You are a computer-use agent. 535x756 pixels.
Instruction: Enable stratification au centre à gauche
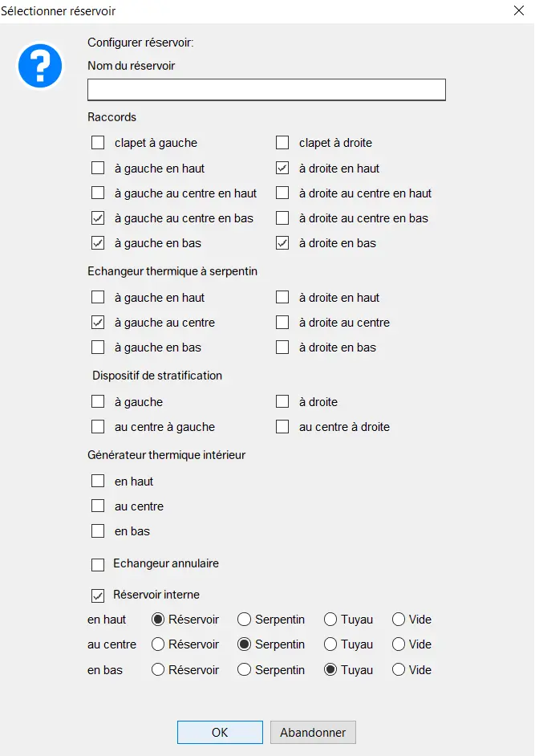[98, 427]
